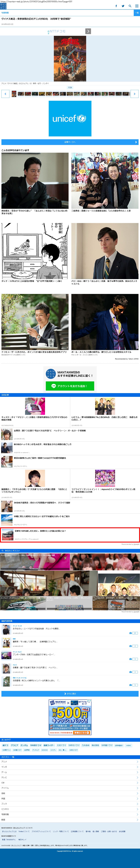Open the ポール・スミス sponsored article photo
The image size is (140, 868).
click(x=105, y=322)
